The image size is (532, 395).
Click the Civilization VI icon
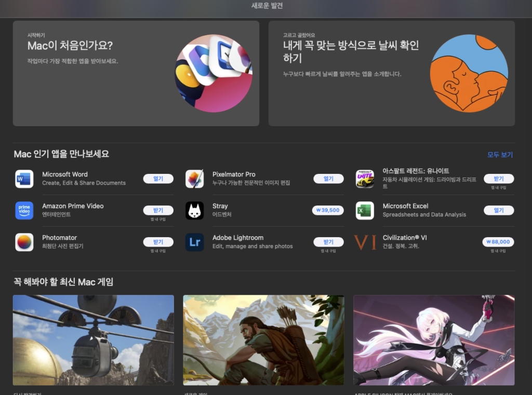tap(365, 242)
